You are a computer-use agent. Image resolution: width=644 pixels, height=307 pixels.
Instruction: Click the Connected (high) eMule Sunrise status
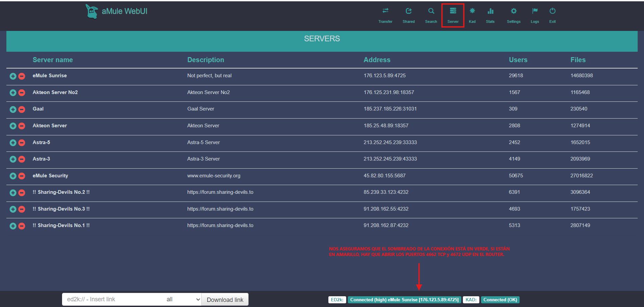pos(405,300)
